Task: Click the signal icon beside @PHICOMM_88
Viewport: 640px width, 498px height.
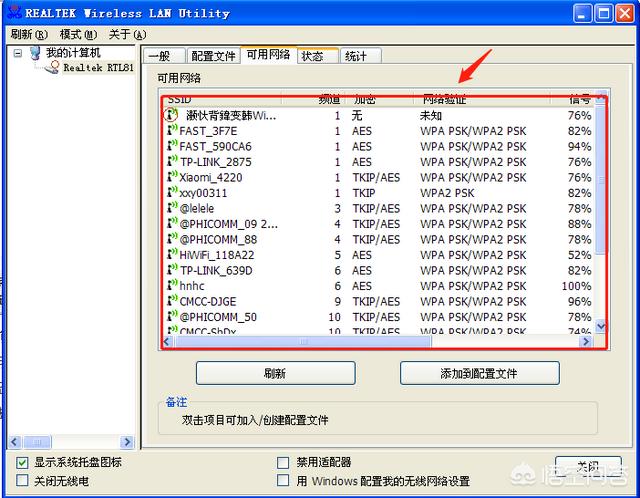Action: click(172, 239)
